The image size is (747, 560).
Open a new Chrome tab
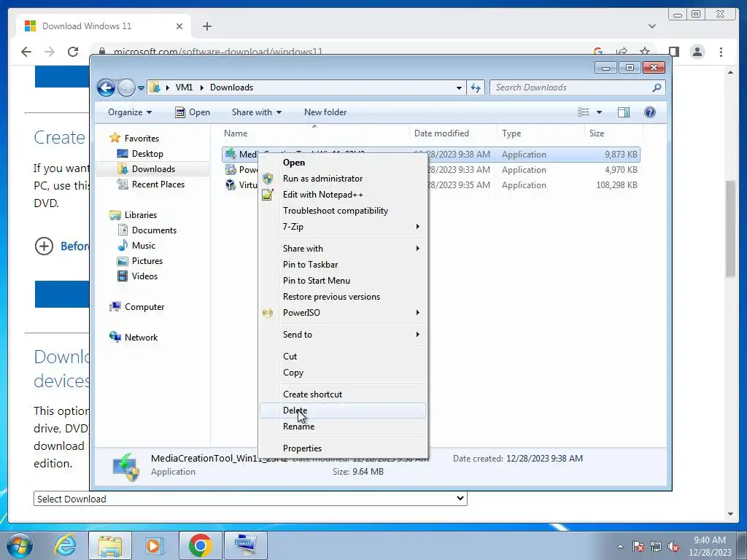point(206,26)
